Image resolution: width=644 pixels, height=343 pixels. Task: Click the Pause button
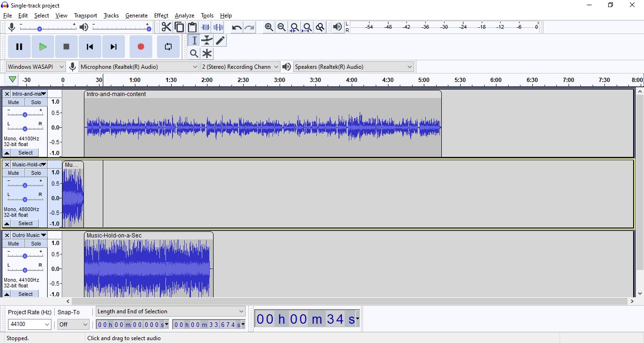click(x=19, y=47)
